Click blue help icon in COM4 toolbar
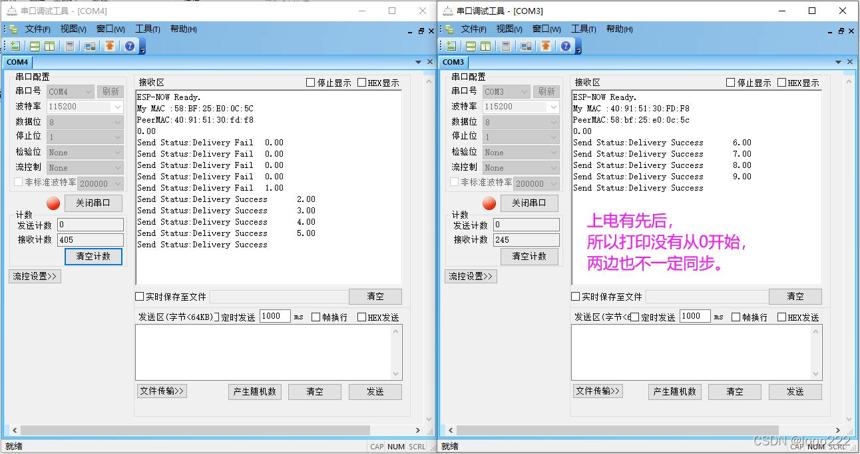The image size is (860, 454). [x=129, y=46]
